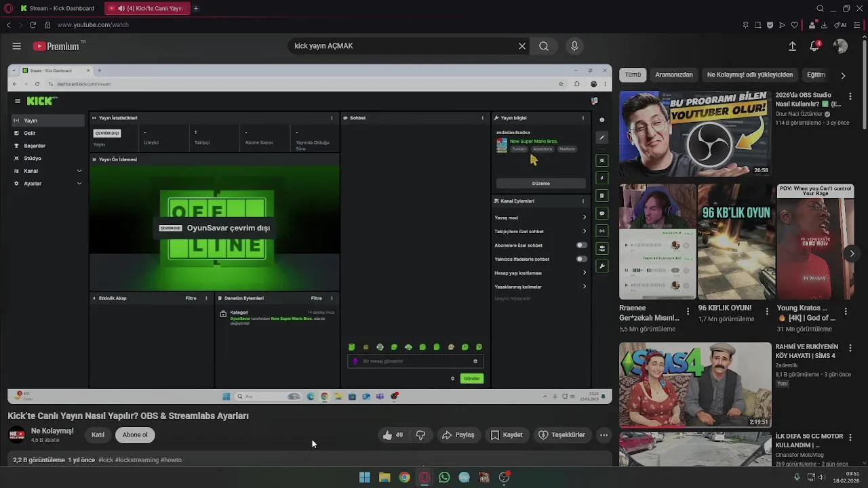868x488 pixels.
Task: Open the #kickstreaming hashtag link
Action: click(136, 460)
